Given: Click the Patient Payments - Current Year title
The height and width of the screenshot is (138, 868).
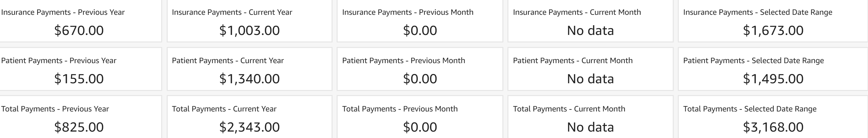Looking at the screenshot, I should coord(228,61).
